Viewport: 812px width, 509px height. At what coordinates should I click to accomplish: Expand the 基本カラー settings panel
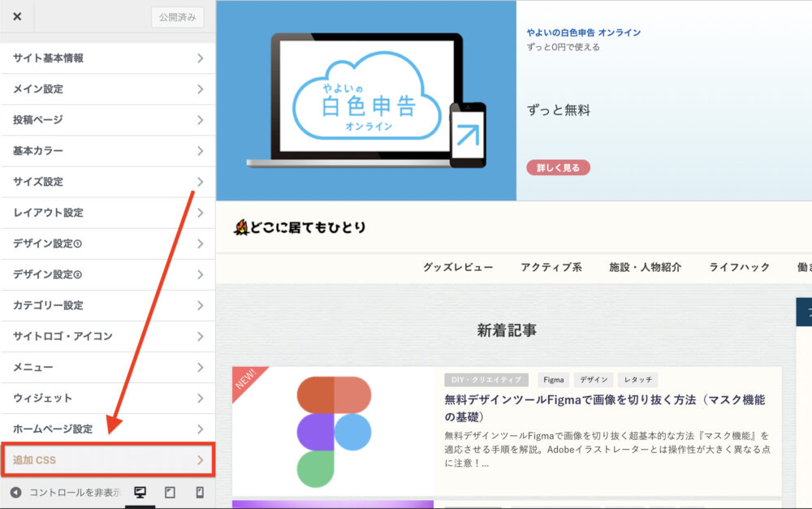107,151
